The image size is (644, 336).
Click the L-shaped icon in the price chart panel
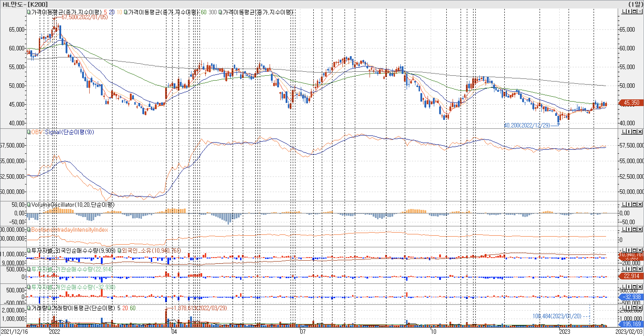tap(624, 12)
